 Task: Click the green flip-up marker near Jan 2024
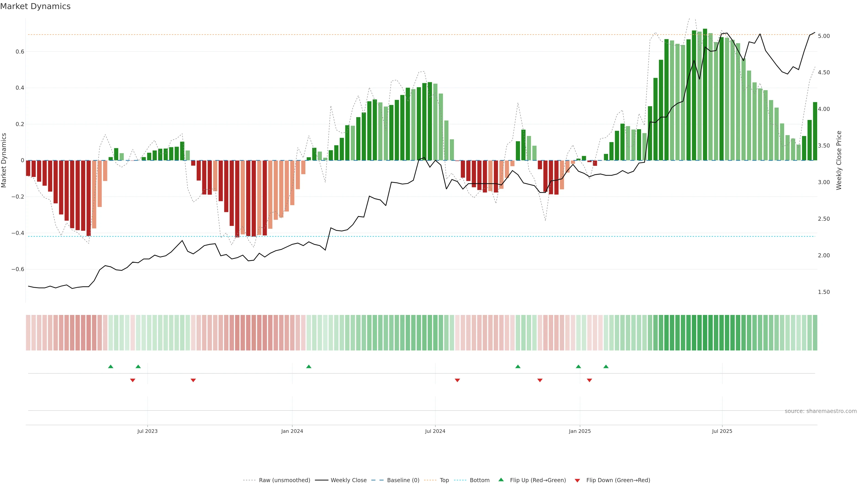point(309,366)
